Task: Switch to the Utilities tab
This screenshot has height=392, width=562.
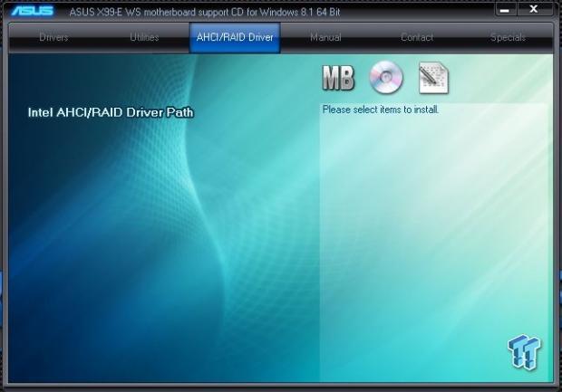Action: (x=144, y=37)
